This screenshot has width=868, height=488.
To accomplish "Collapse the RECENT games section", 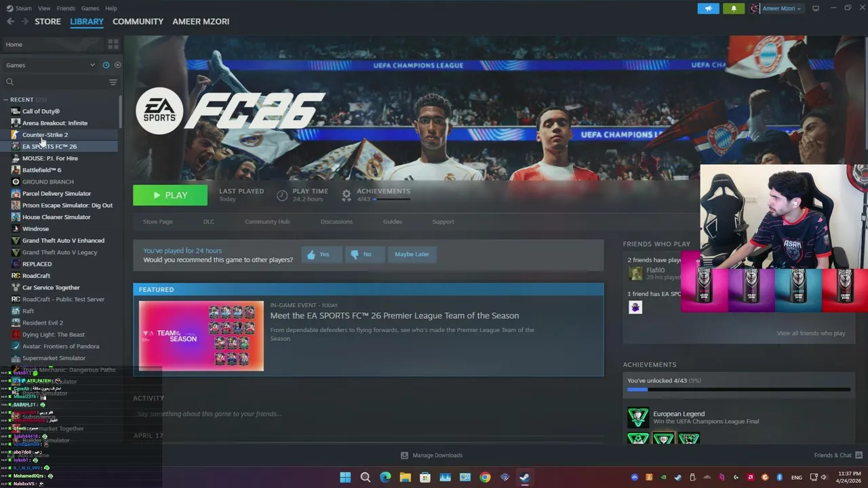I will [5, 100].
